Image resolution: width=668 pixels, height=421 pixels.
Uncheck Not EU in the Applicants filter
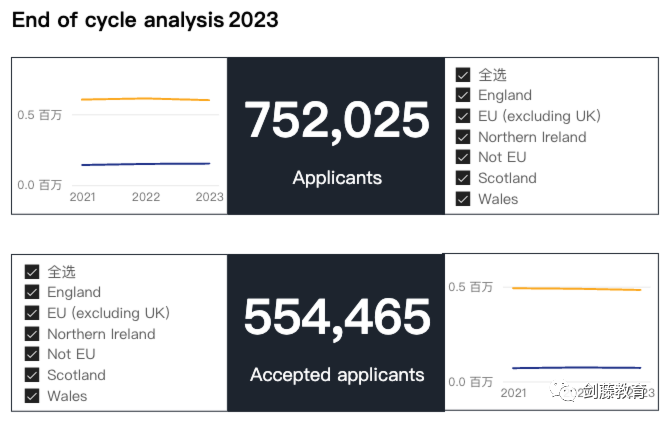(463, 157)
